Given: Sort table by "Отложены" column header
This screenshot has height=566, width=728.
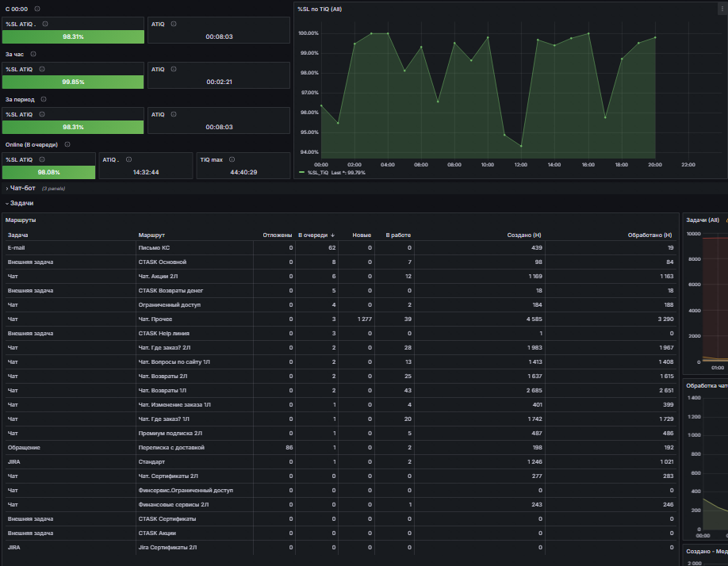Looking at the screenshot, I should pyautogui.click(x=278, y=235).
